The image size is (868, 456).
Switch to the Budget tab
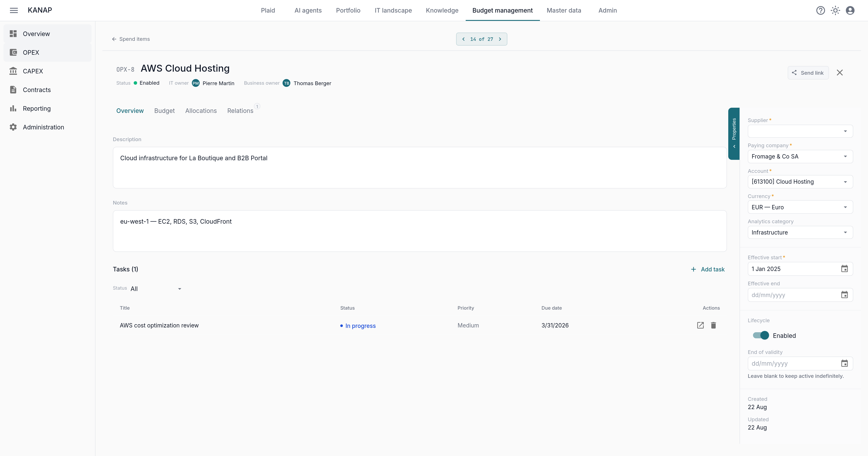pyautogui.click(x=164, y=111)
